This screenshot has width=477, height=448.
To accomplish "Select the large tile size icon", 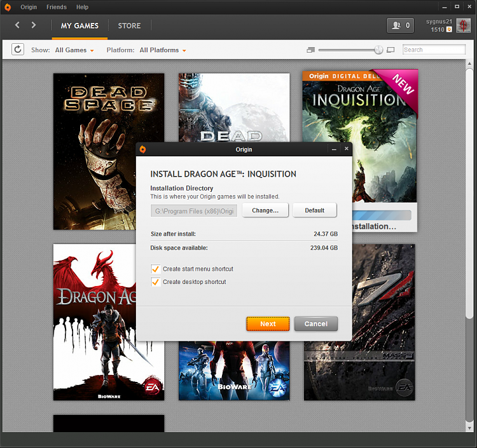I will [x=391, y=50].
